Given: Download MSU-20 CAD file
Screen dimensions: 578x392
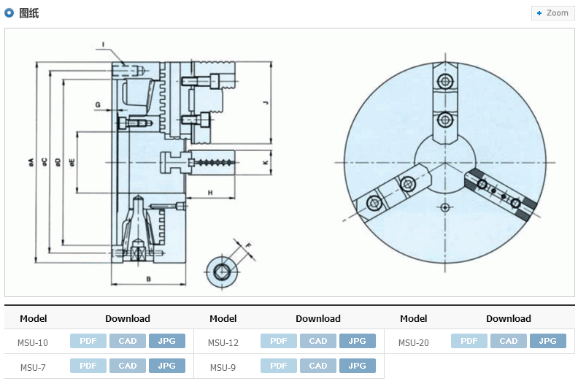Looking at the screenshot, I should click(509, 341).
